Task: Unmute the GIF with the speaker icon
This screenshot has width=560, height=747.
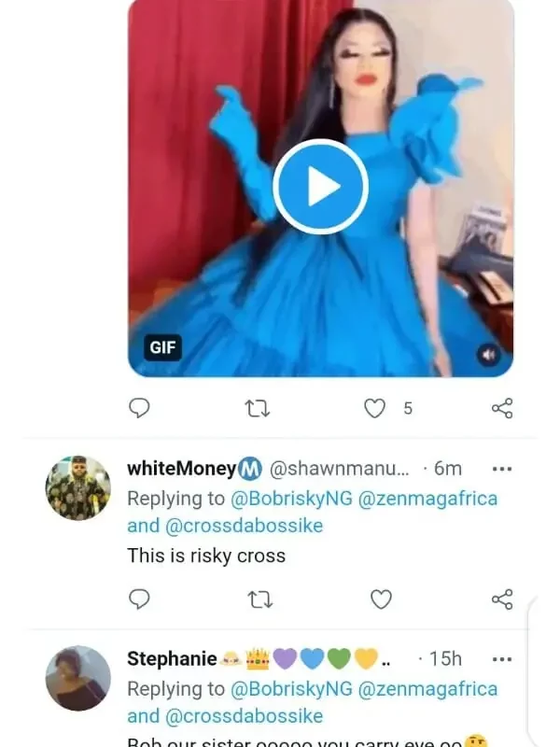Action: pyautogui.click(x=488, y=355)
